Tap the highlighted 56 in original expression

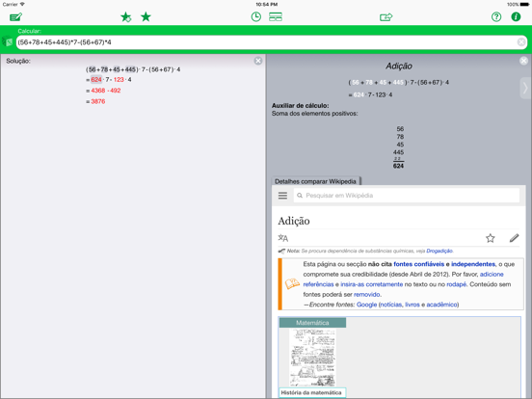(93, 69)
